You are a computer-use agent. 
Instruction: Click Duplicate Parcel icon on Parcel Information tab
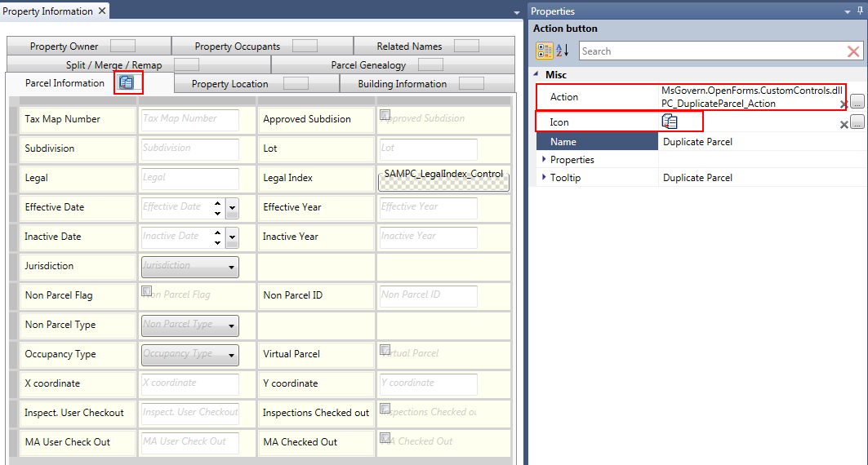coord(127,82)
